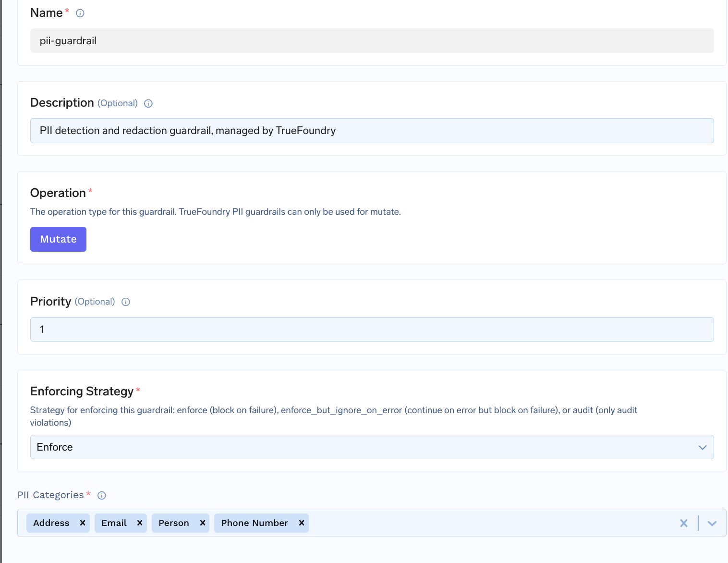Remove the Address PII category
The height and width of the screenshot is (563, 728).
click(82, 523)
